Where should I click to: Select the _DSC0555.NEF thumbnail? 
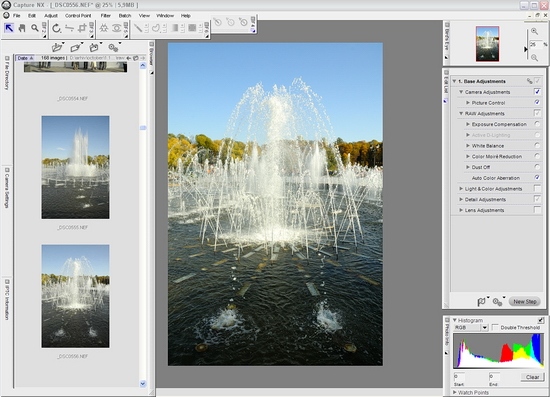(75, 167)
